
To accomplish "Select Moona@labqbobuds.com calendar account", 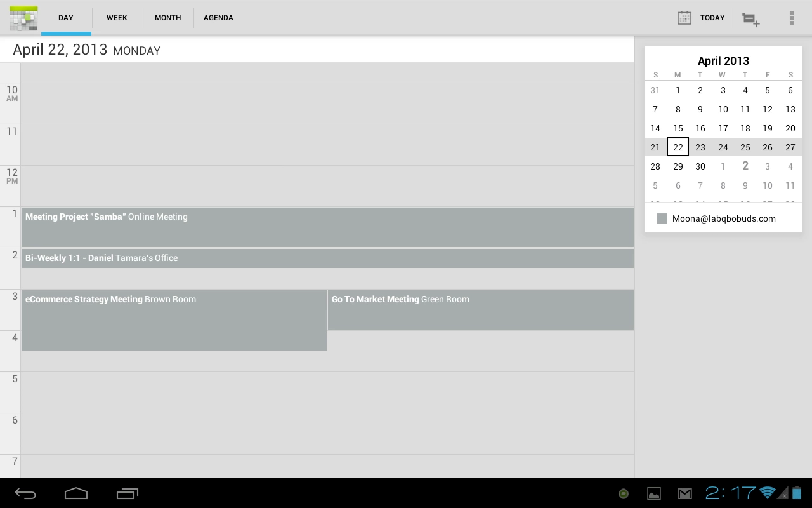I will [723, 218].
